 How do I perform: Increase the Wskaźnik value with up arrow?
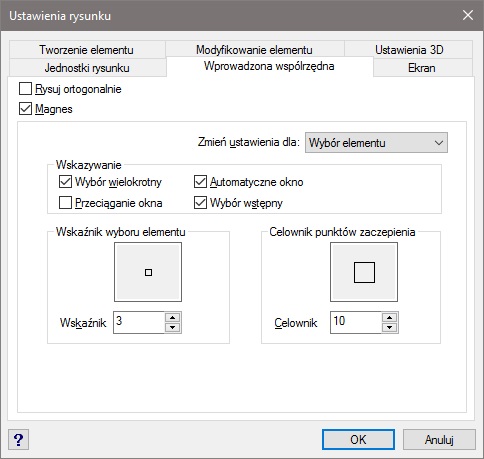point(172,317)
